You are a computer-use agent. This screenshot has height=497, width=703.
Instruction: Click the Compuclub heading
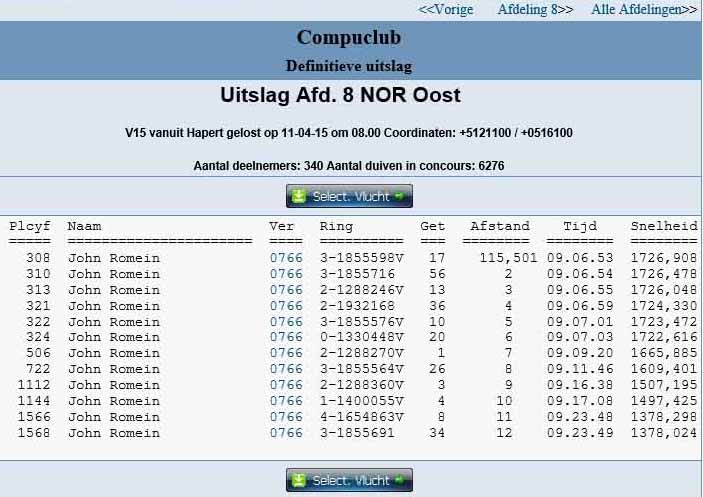(x=348, y=37)
